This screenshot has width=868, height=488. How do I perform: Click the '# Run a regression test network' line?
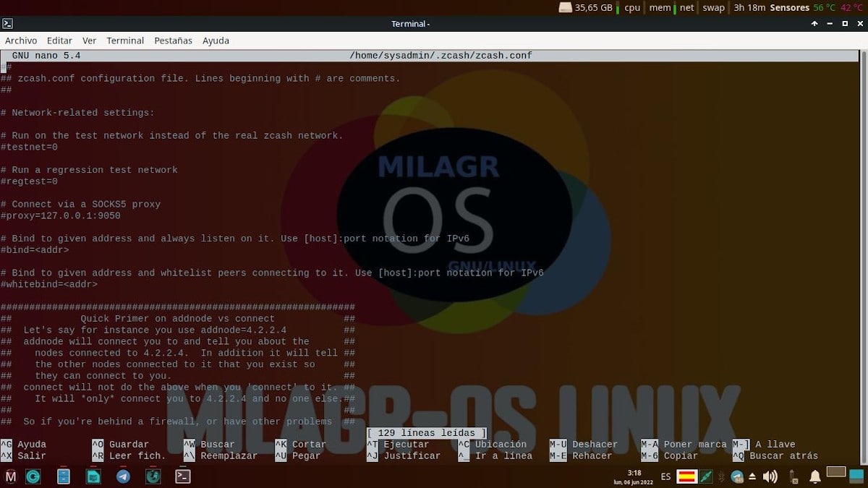click(90, 170)
